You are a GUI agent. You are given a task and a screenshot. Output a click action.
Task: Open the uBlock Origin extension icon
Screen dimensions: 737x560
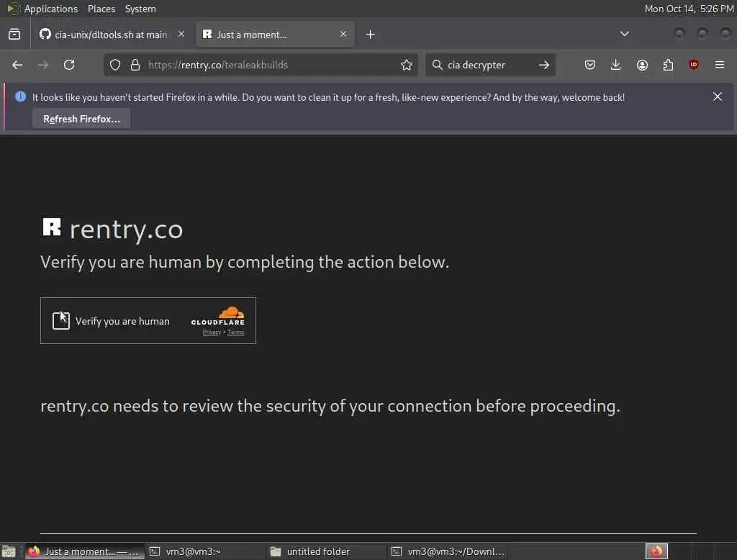pyautogui.click(x=694, y=64)
